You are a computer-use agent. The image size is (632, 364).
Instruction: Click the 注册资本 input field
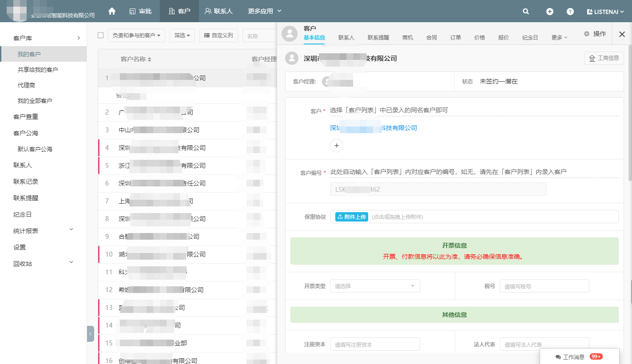click(375, 344)
